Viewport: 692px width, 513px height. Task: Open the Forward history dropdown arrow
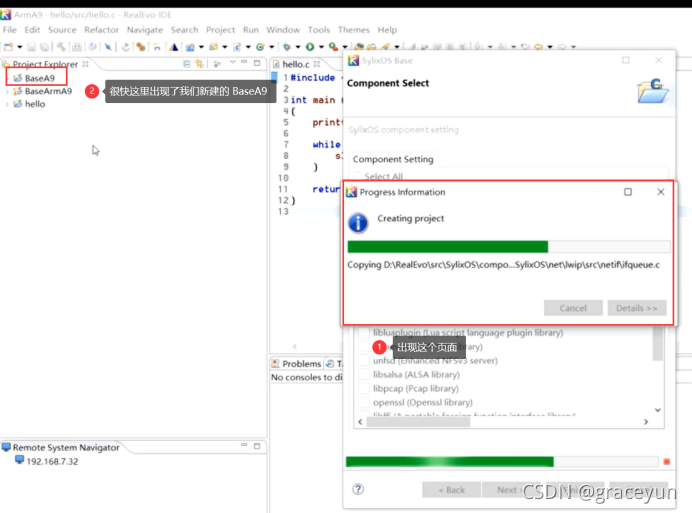point(573,47)
